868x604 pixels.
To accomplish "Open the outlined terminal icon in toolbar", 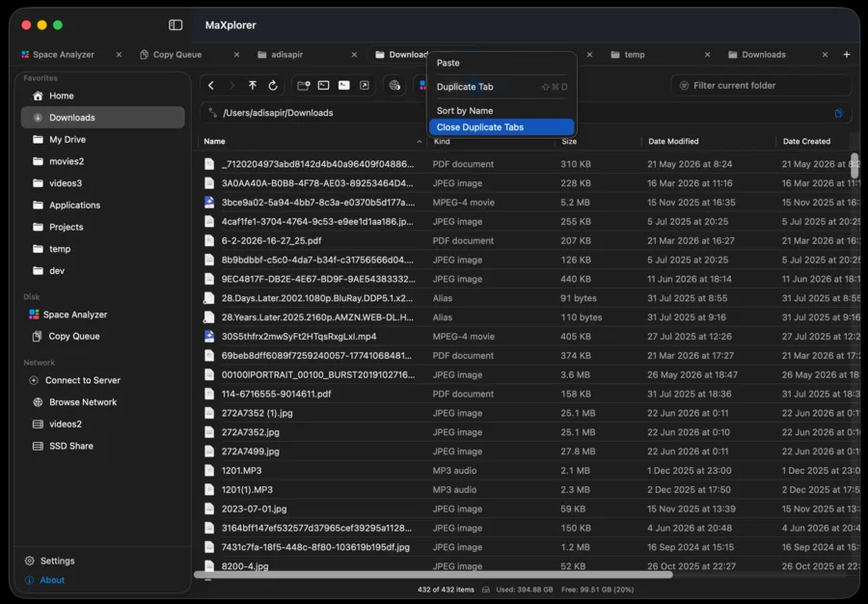I will pyautogui.click(x=324, y=85).
